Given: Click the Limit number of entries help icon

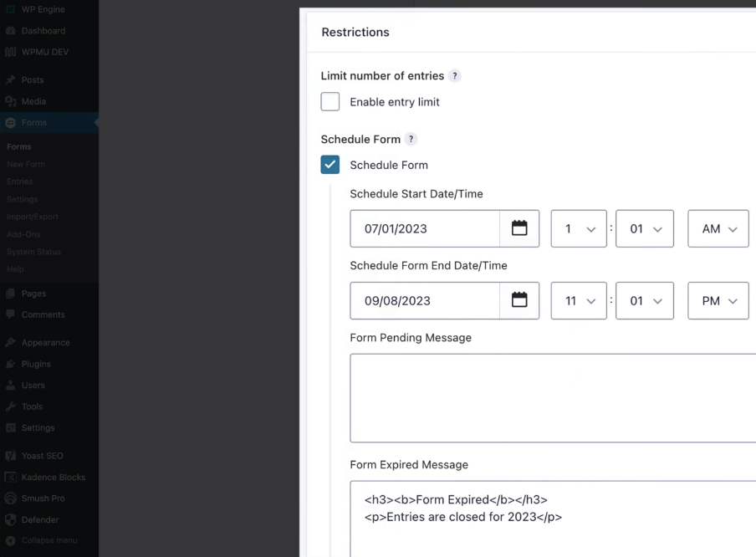Looking at the screenshot, I should (x=455, y=76).
